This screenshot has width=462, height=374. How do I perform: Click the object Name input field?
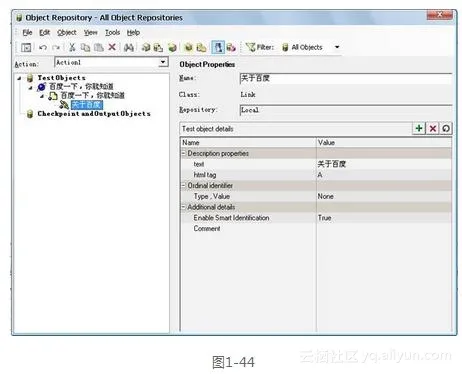tap(345, 78)
